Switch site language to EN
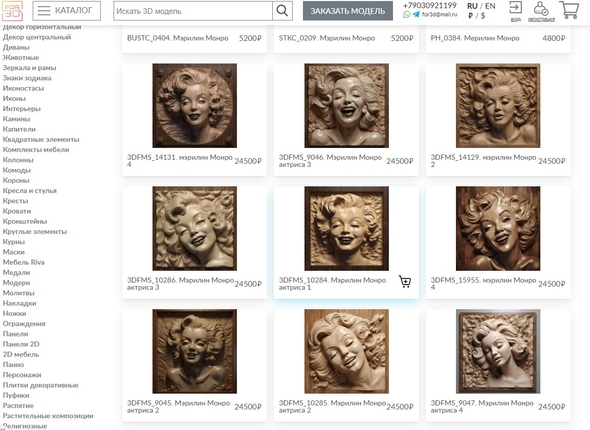The width and height of the screenshot is (590, 430). coord(490,6)
